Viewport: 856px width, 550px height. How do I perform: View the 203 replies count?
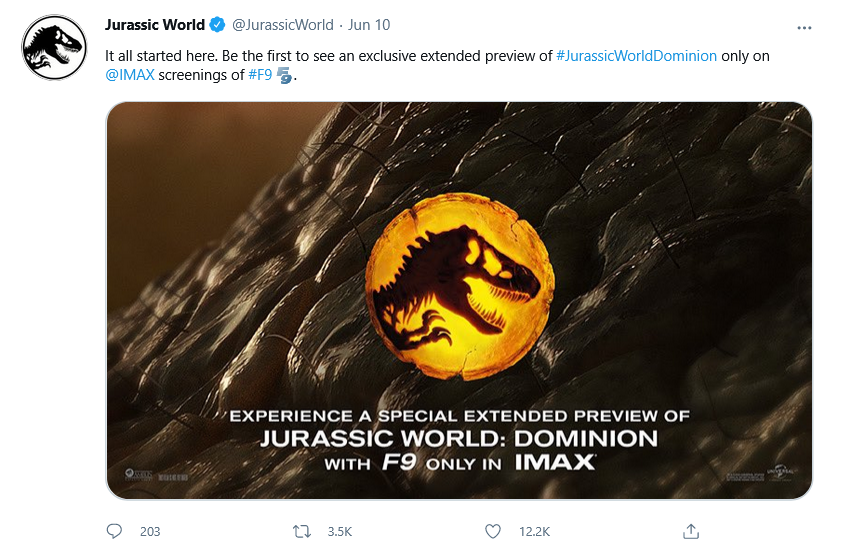tap(150, 531)
